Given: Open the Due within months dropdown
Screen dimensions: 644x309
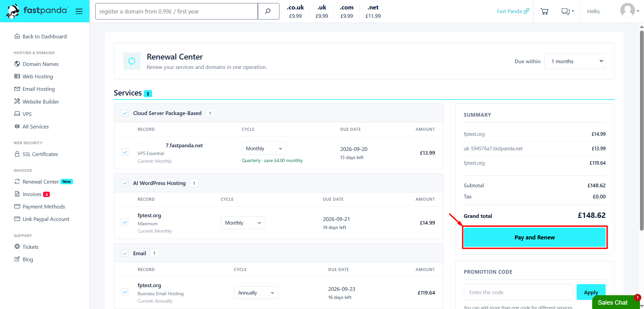Looking at the screenshot, I should coord(575,61).
